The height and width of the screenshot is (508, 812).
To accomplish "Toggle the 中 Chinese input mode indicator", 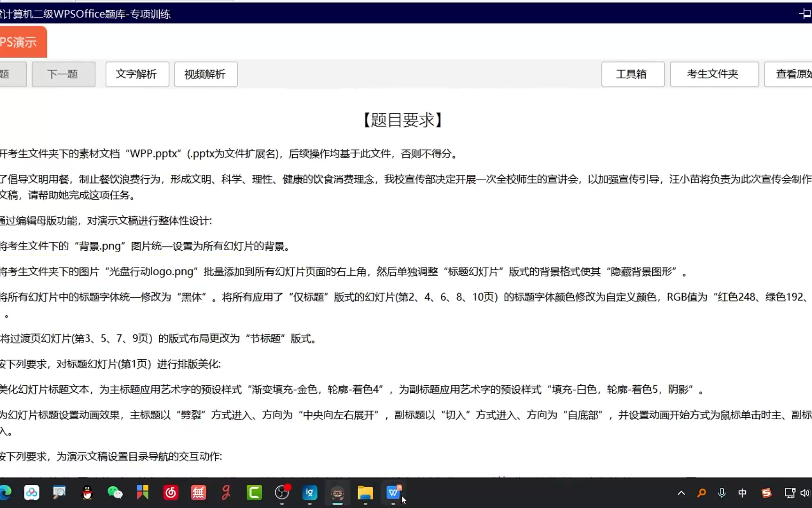I will tap(742, 493).
